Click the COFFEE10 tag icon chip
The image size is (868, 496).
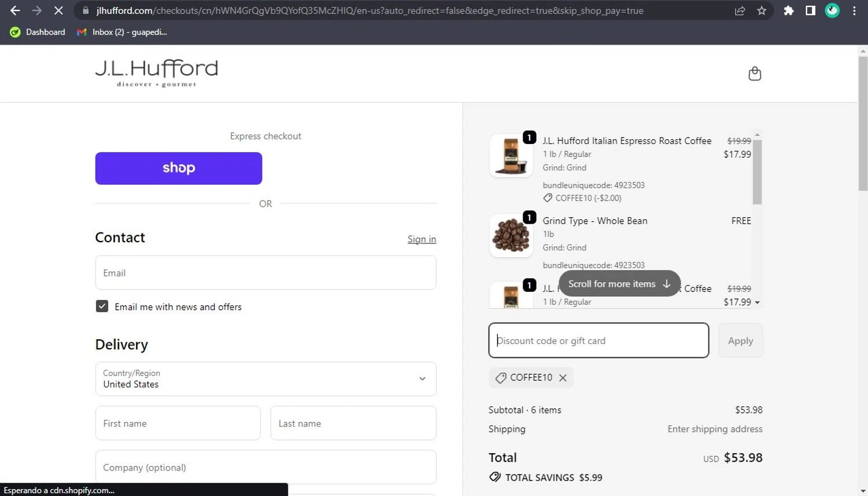tap(501, 377)
